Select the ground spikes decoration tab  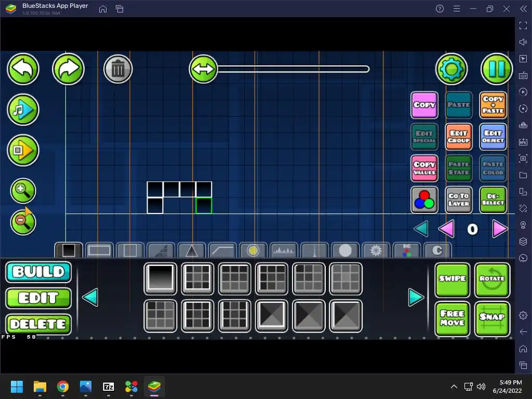click(284, 250)
